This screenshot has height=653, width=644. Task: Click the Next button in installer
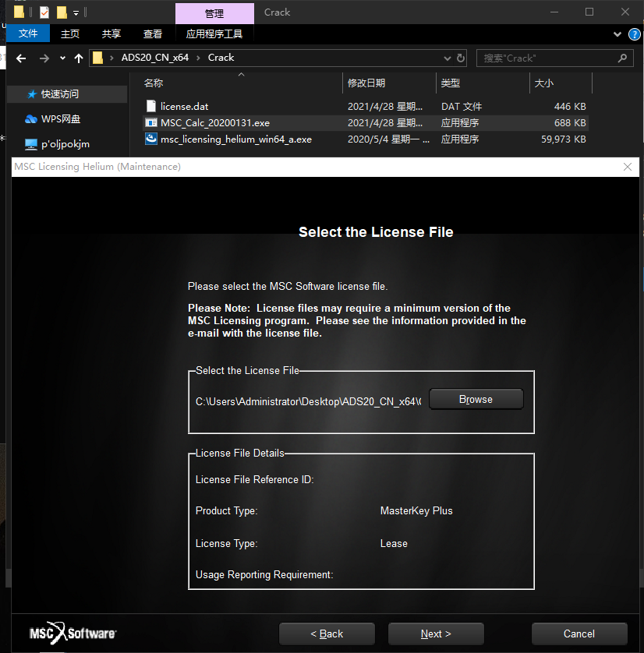[x=436, y=634]
